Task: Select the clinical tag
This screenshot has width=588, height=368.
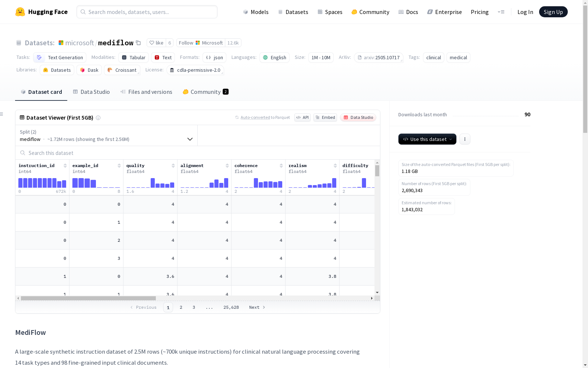Action: (x=434, y=57)
